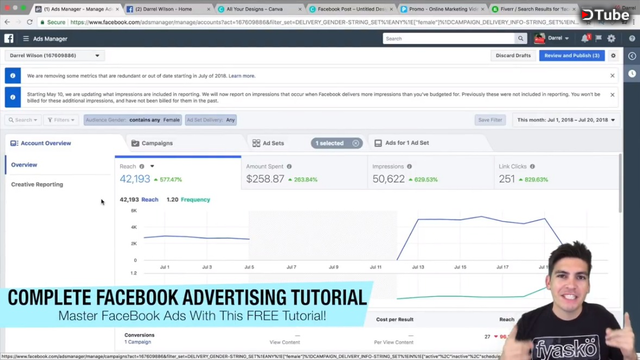
Task: Open the Search dropdown filter
Action: click(x=23, y=120)
